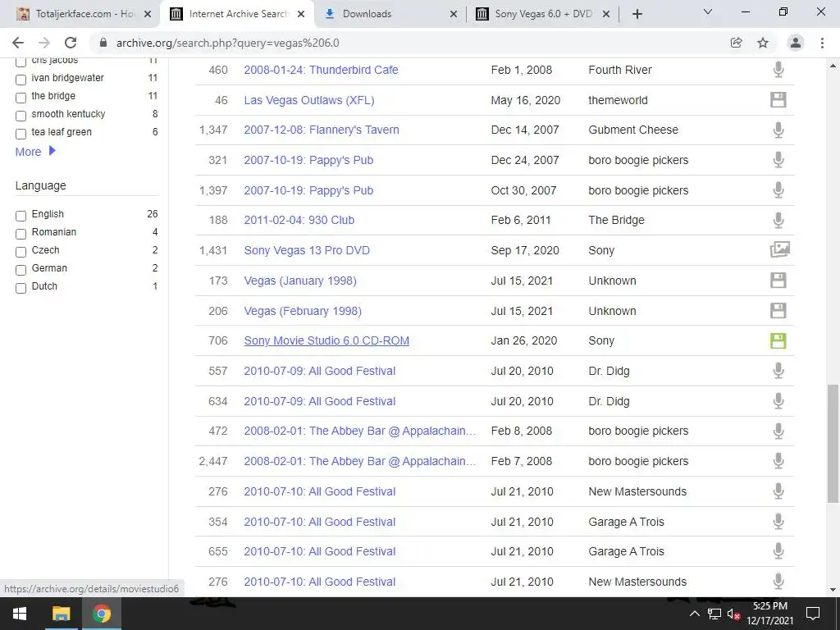Enable the Dutch language filter
840x630 pixels.
tap(21, 288)
